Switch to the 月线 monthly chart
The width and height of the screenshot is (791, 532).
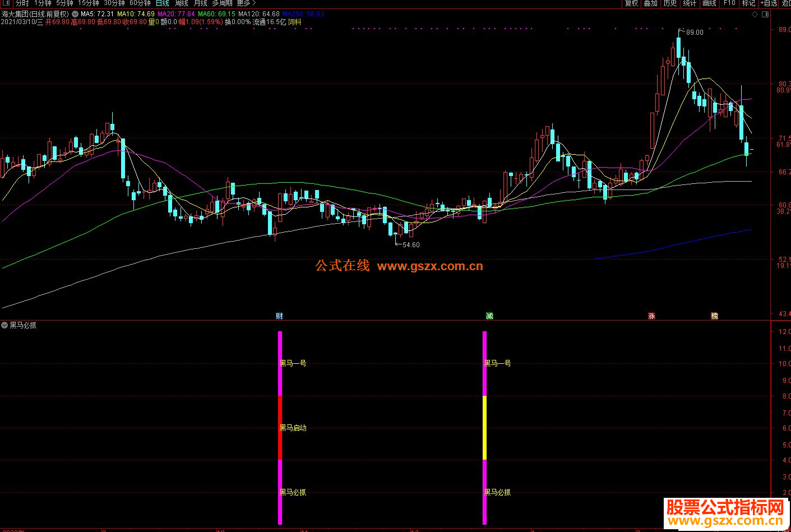pos(201,3)
